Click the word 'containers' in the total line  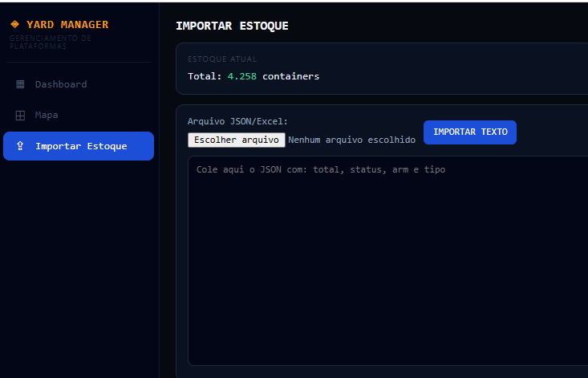coord(290,76)
